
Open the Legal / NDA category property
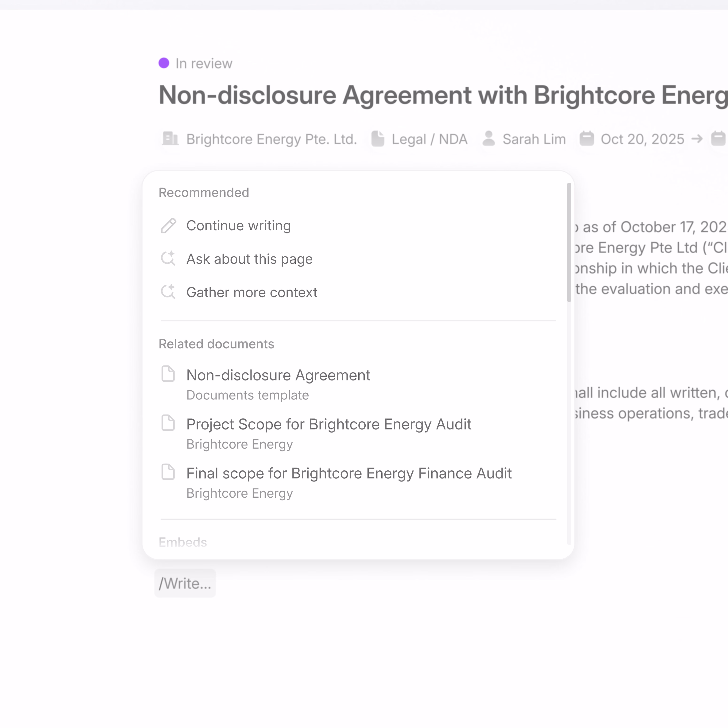pos(429,139)
